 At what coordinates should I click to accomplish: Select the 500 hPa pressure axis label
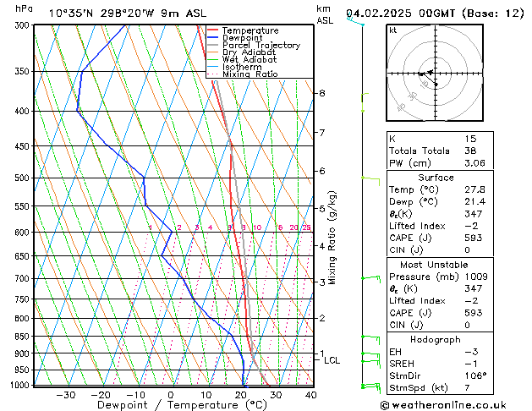[24, 178]
